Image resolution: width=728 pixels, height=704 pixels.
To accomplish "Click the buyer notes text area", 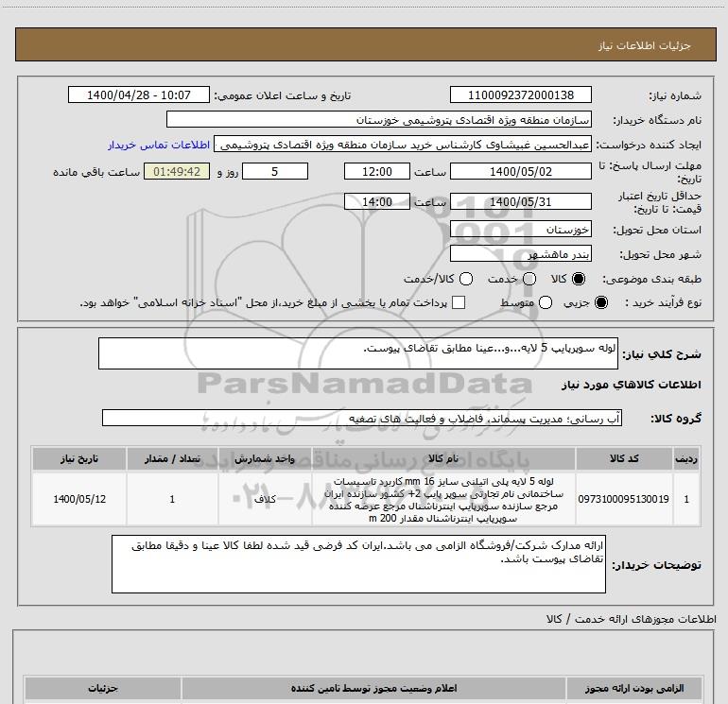I will (x=358, y=564).
